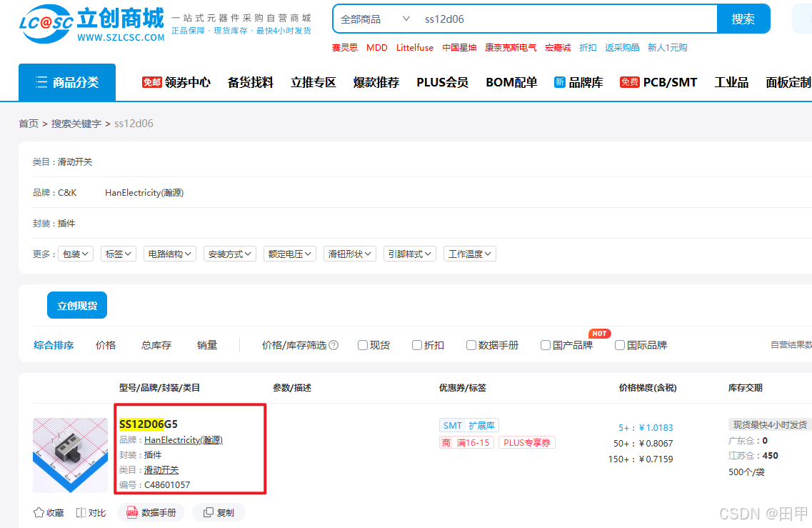Filter by brand HanElectricity(瀚源) in the filter row
812x528 pixels.
tap(144, 193)
